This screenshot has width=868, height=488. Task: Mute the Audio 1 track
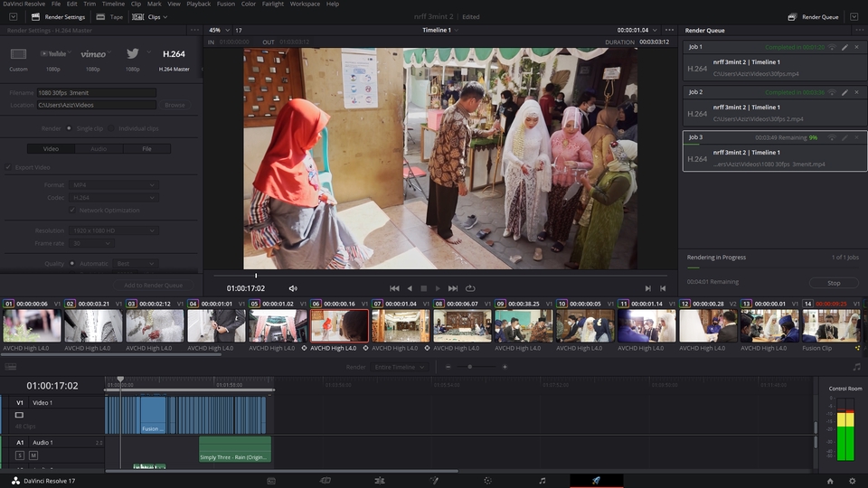pos(33,455)
